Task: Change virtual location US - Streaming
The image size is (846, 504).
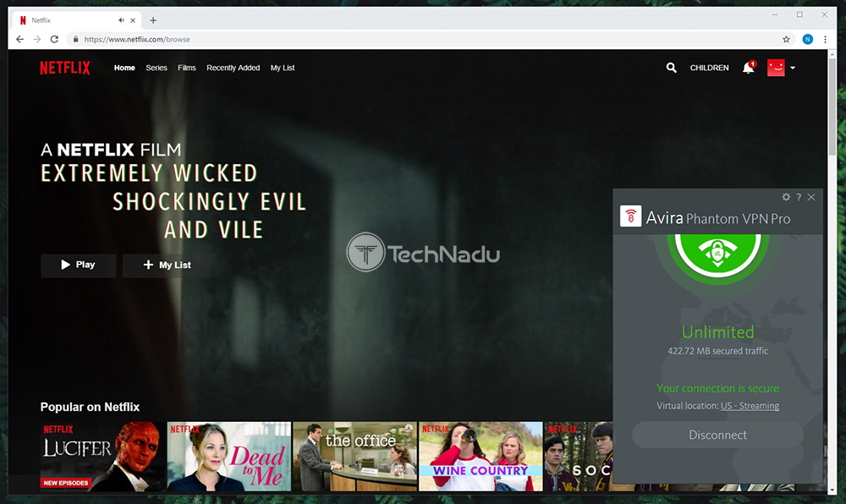Action: (750, 406)
